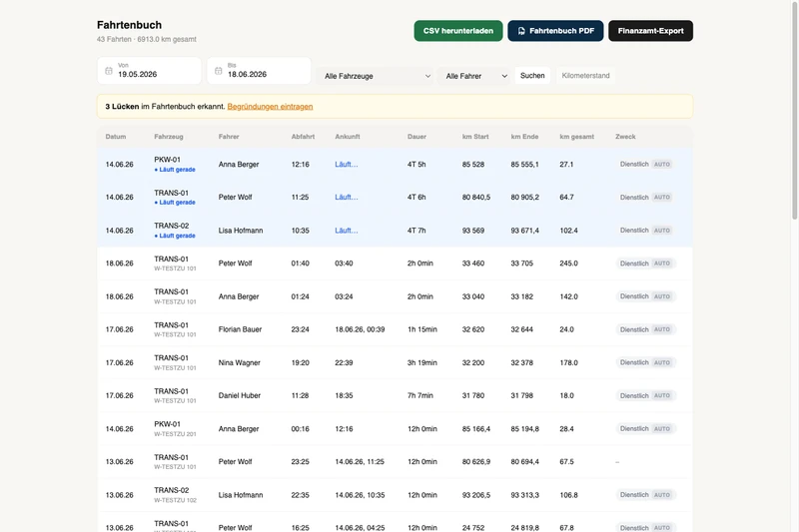The image size is (799, 532).
Task: Click the calendar icon in Von field
Action: point(109,71)
